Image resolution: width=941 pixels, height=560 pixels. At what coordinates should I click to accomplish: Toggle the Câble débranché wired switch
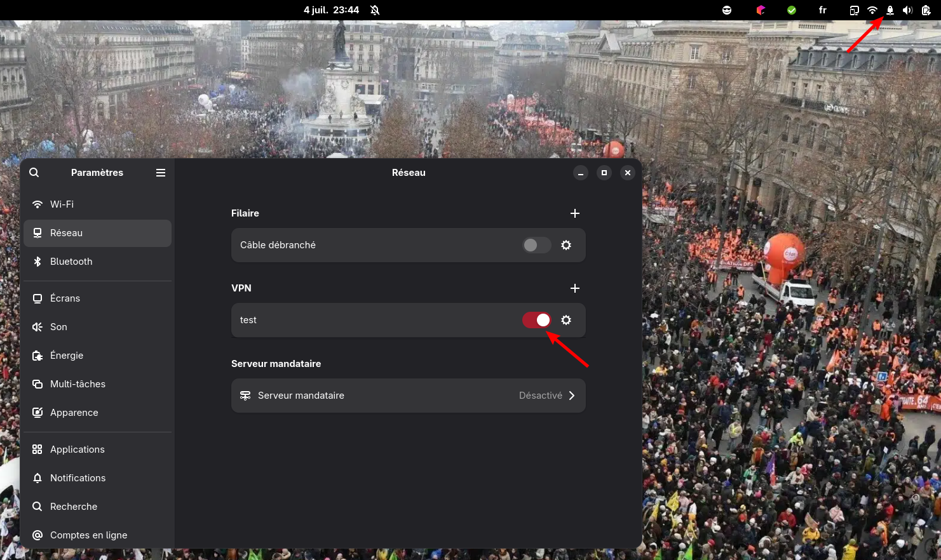[537, 245]
